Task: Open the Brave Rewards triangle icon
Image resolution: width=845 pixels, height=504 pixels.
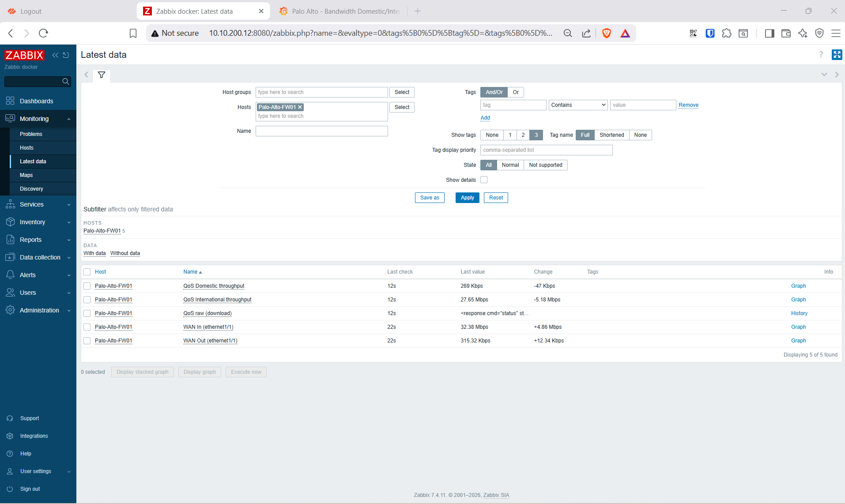Action: tap(625, 33)
